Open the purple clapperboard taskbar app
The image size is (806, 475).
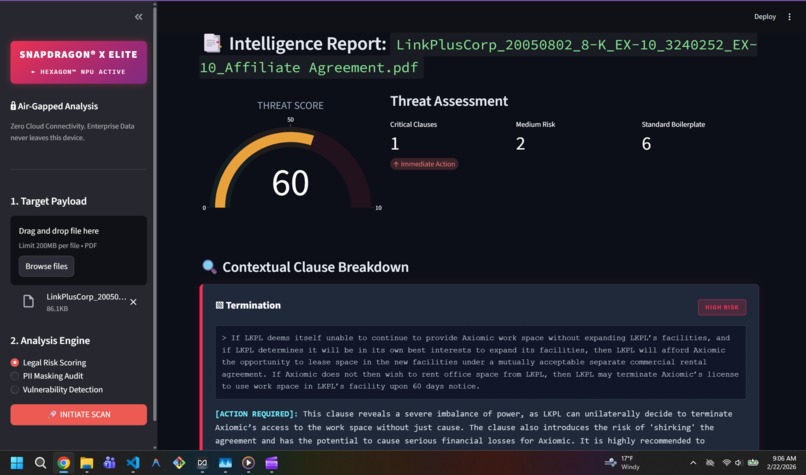pyautogui.click(x=271, y=463)
